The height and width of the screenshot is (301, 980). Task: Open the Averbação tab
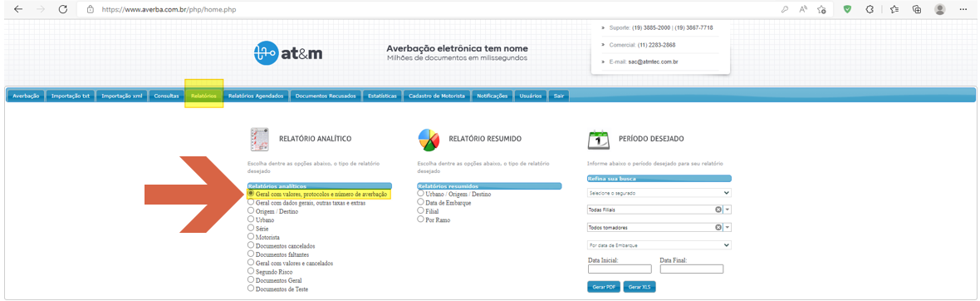pos(27,96)
